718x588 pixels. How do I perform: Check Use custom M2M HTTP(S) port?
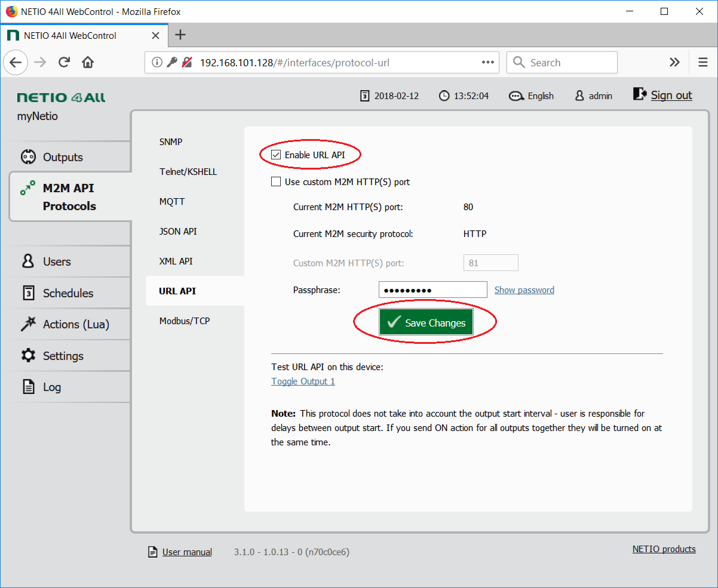coord(276,182)
